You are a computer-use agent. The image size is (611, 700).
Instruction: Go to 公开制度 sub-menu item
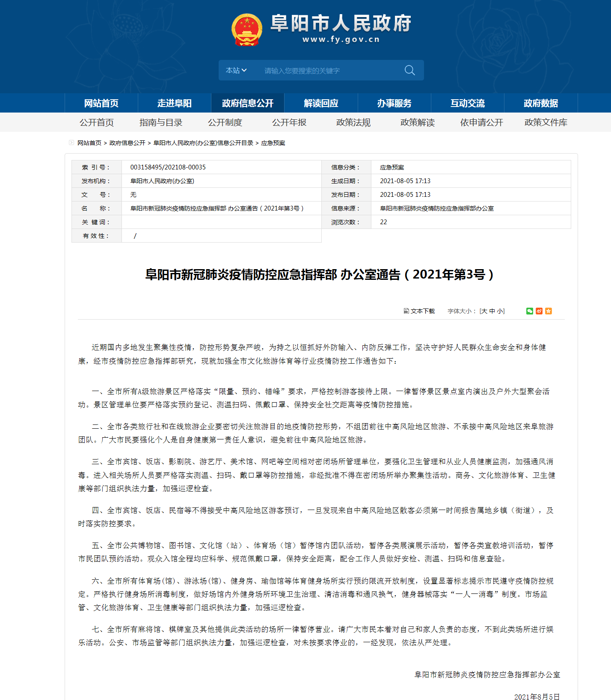point(225,122)
